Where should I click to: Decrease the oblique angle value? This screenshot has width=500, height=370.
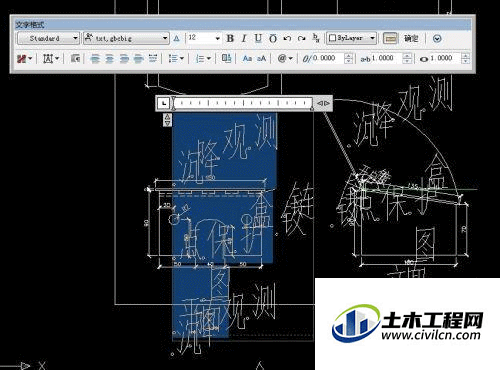coord(348,61)
